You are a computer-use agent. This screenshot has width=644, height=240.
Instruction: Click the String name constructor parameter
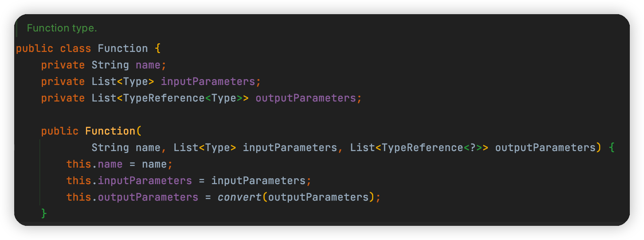point(126,148)
